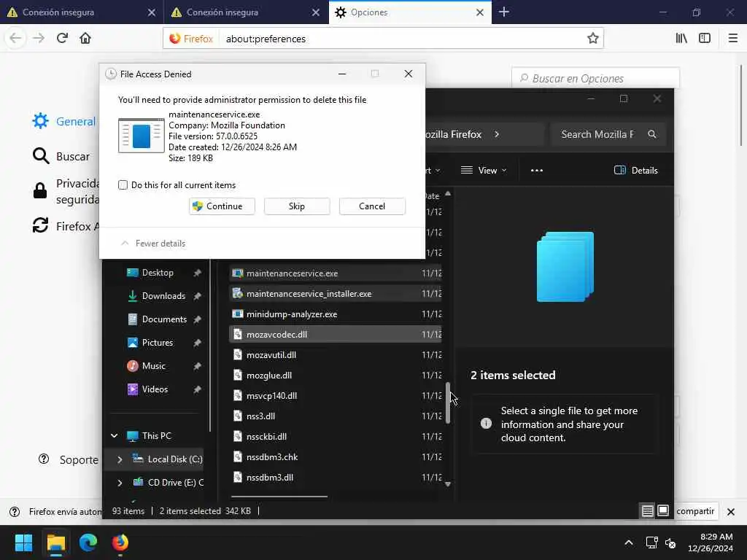Open the General preferences category
The image size is (747, 560).
pyautogui.click(x=64, y=122)
